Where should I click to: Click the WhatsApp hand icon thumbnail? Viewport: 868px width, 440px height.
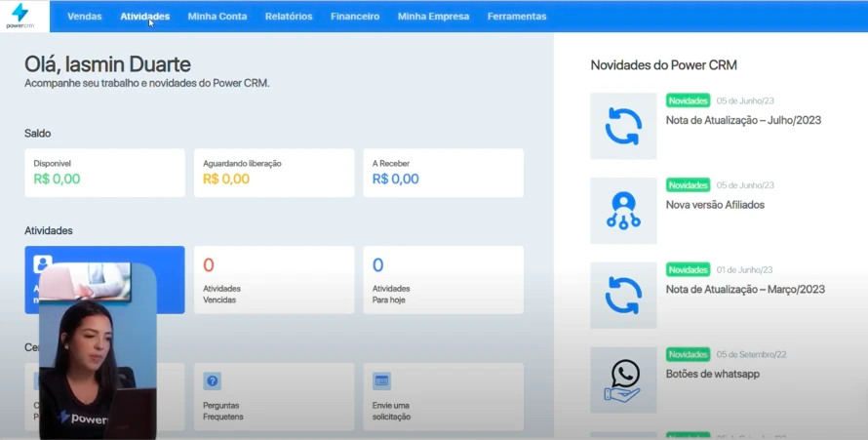[x=623, y=380]
